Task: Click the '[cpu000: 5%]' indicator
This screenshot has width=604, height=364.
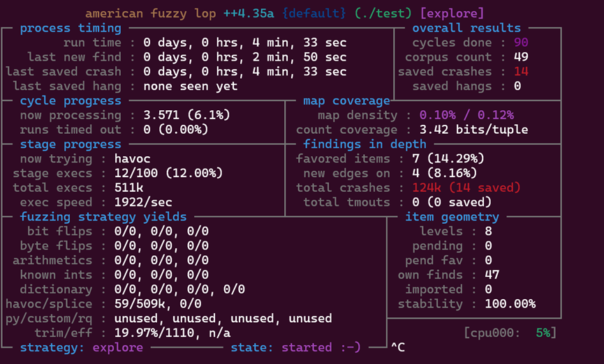Action: pos(510,333)
